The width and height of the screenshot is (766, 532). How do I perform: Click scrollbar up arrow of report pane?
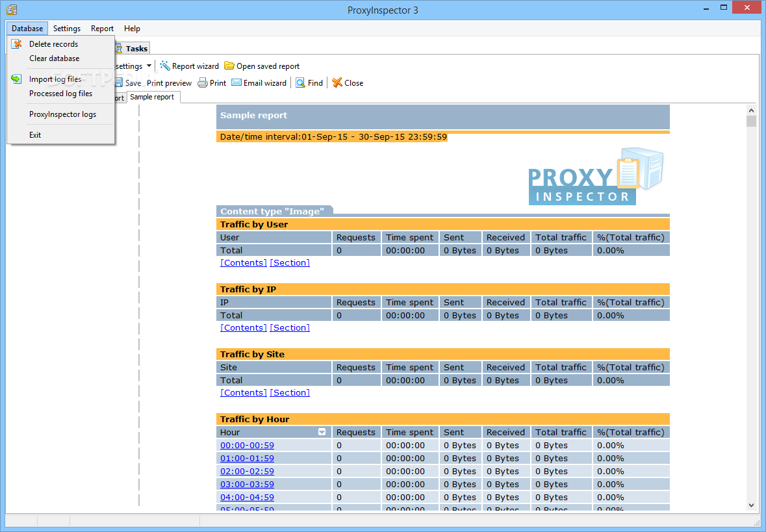pyautogui.click(x=751, y=110)
